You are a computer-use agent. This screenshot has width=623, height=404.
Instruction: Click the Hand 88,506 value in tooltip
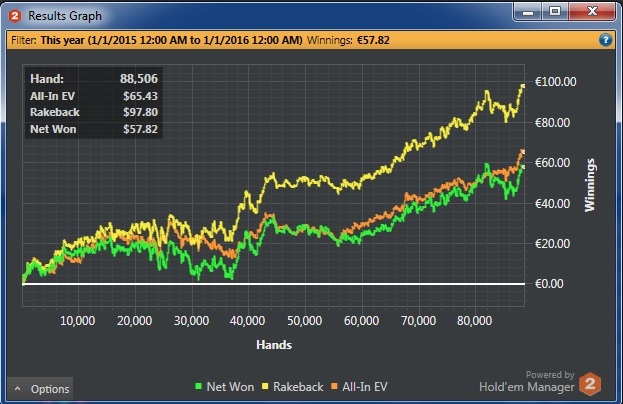139,79
